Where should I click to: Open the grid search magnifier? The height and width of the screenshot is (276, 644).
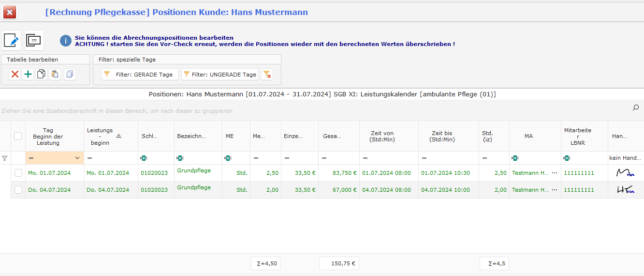point(636,107)
